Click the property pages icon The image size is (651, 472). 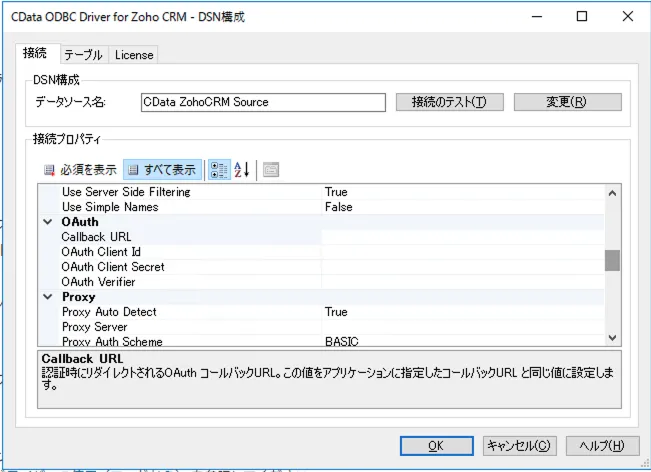(271, 170)
